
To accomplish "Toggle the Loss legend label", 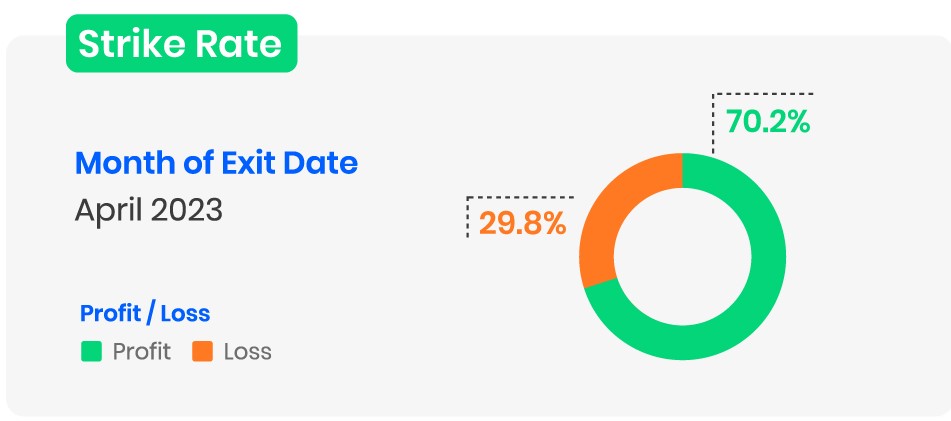I will click(x=248, y=352).
